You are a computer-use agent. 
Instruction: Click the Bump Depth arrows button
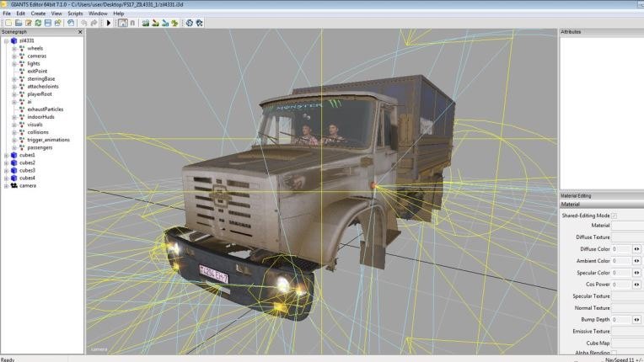pyautogui.click(x=636, y=319)
